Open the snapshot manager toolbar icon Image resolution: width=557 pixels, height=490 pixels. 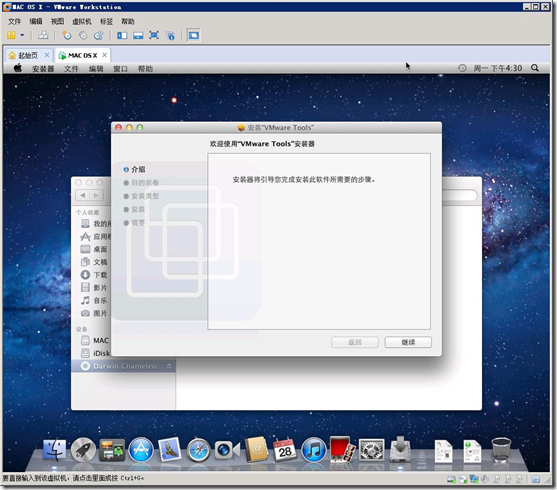coord(98,35)
